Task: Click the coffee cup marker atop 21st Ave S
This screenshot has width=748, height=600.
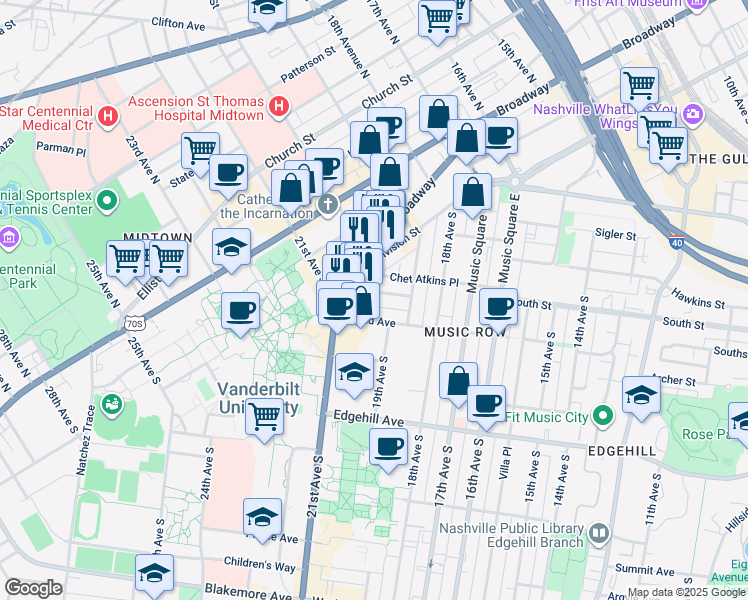Action: (x=337, y=310)
